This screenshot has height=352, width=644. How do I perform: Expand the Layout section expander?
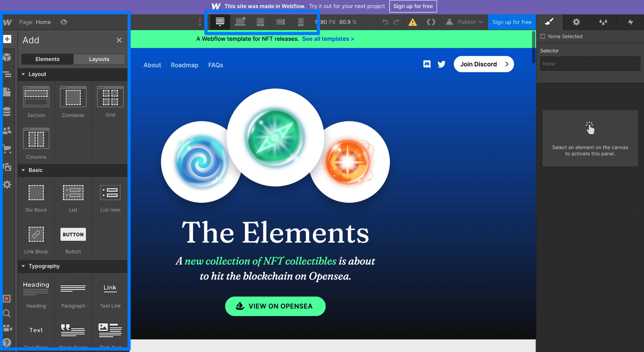23,74
